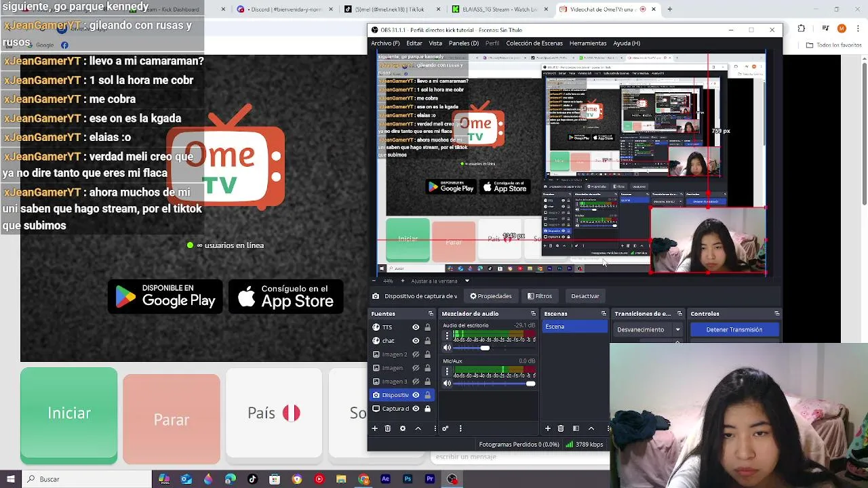Delete the selected source with trash icon
The image size is (868, 488).
point(387,428)
